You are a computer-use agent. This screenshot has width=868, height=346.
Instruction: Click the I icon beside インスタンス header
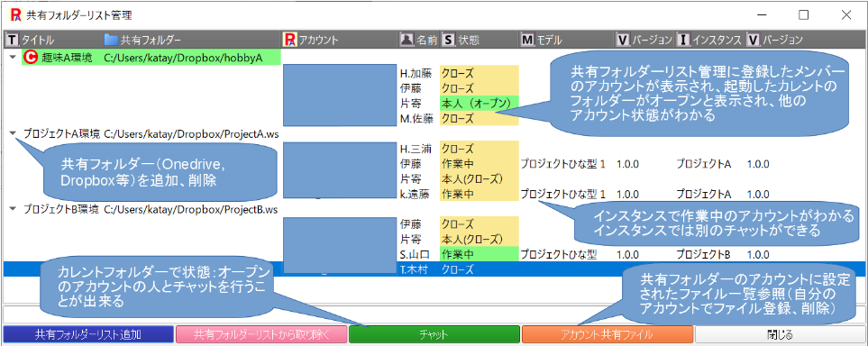click(683, 40)
